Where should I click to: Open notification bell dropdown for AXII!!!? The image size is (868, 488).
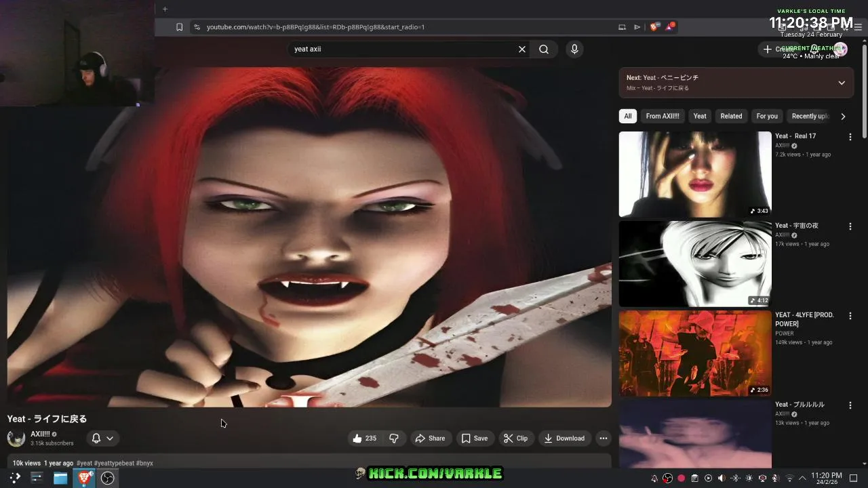click(x=102, y=439)
